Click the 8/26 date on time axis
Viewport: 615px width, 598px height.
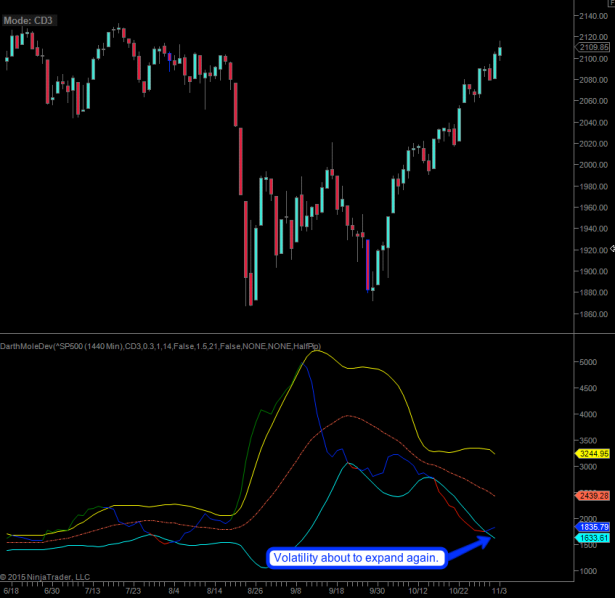[x=254, y=591]
